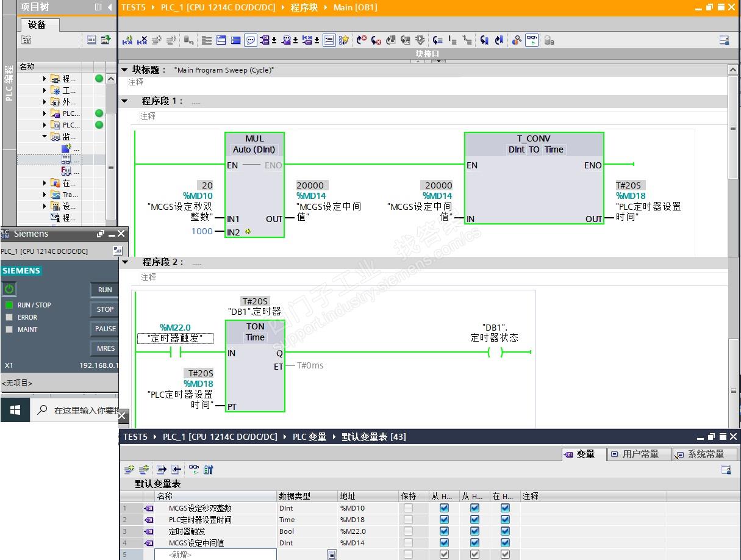Click the TON Time timer block

(255, 367)
